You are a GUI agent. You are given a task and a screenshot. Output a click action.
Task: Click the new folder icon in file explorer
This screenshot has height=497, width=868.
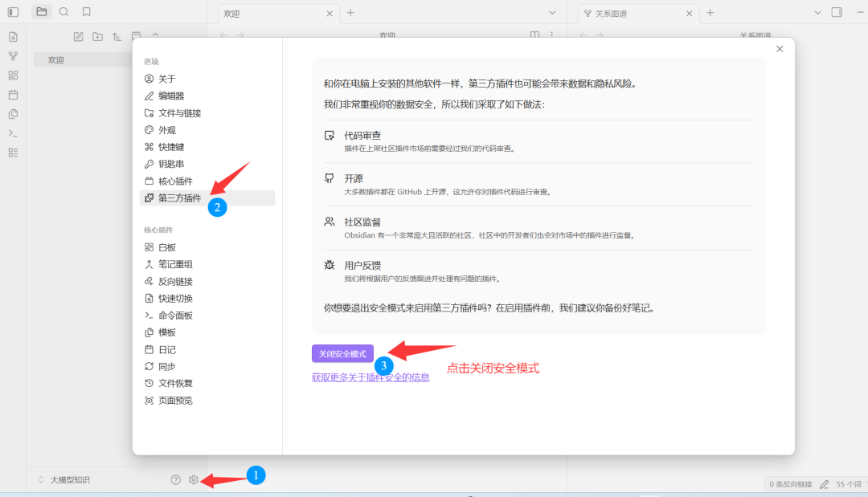pos(97,36)
